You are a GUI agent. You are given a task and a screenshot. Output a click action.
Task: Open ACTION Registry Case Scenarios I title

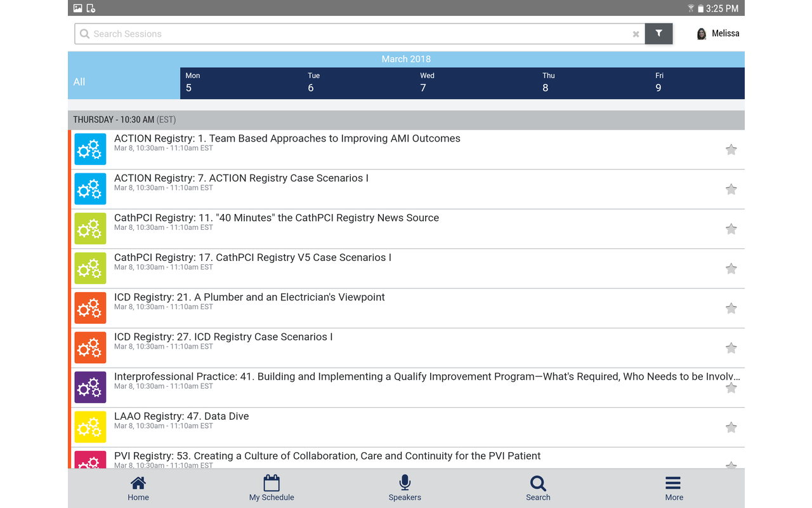[241, 178]
